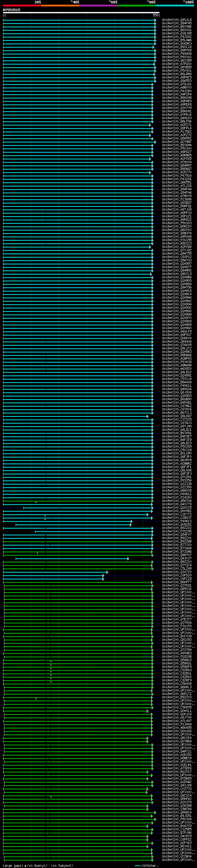Image resolution: width=197 pixels, height=868 pixels.
Task: Click the UniRef100_C5K4S8 label
Action: pyautogui.click(x=176, y=684)
